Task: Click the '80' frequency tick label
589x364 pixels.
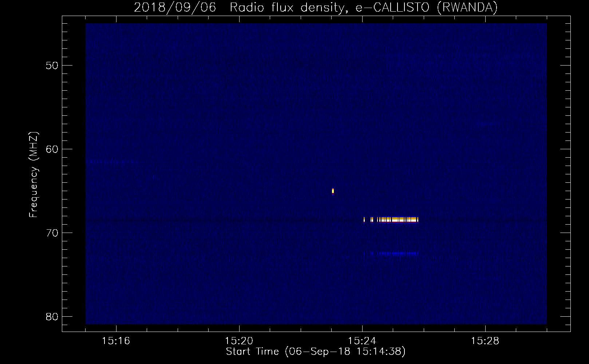Action: coord(52,317)
